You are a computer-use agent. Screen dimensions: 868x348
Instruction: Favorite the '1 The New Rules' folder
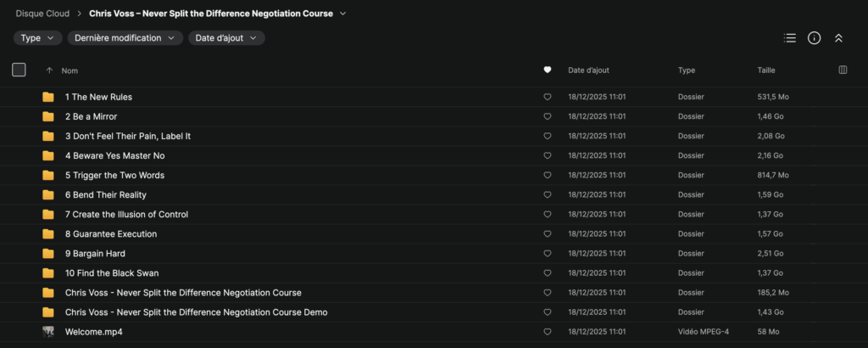coord(547,97)
